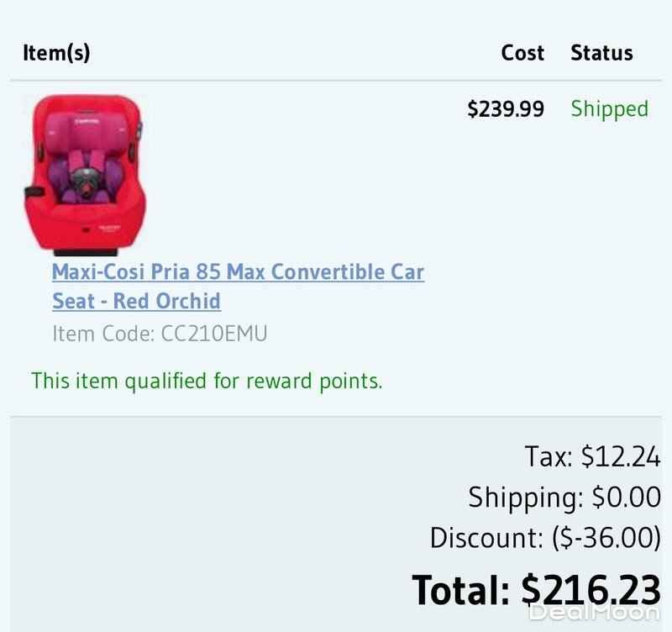Click the bold Total label
Viewport: 672px width, 632px height.
click(x=460, y=588)
